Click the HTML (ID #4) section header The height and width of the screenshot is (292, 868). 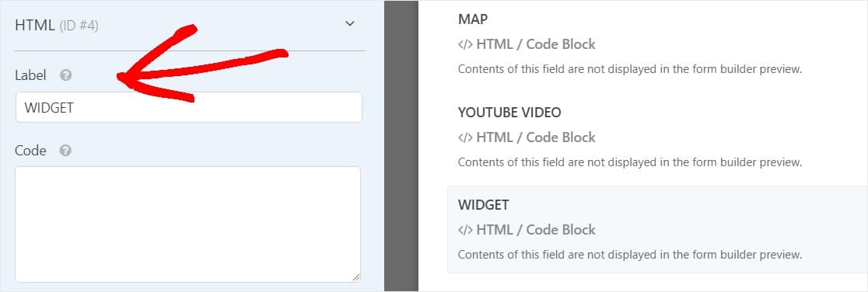tap(57, 25)
